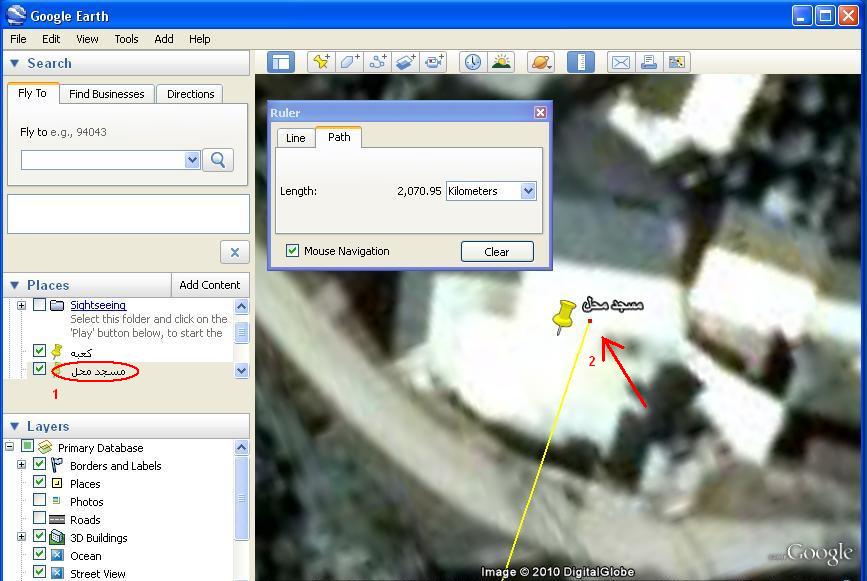Close the Ruler dialog
Viewport: 867px width, 581px height.
(540, 112)
